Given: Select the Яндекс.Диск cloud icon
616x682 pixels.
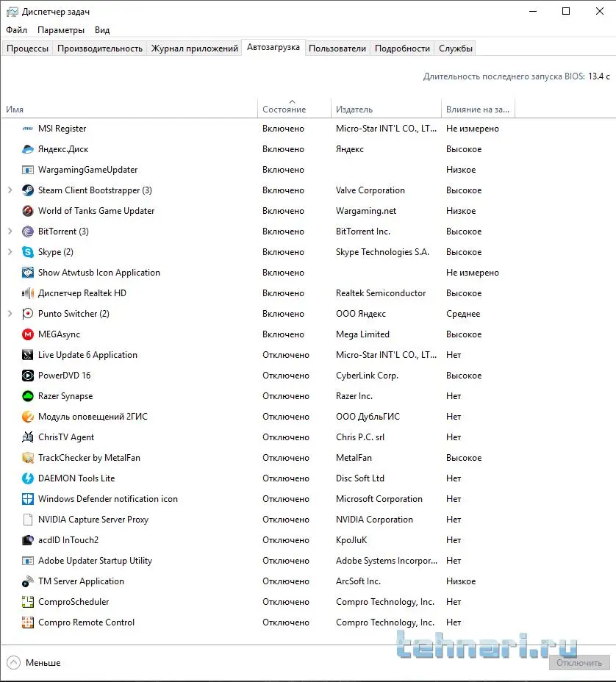Looking at the screenshot, I should 28,149.
